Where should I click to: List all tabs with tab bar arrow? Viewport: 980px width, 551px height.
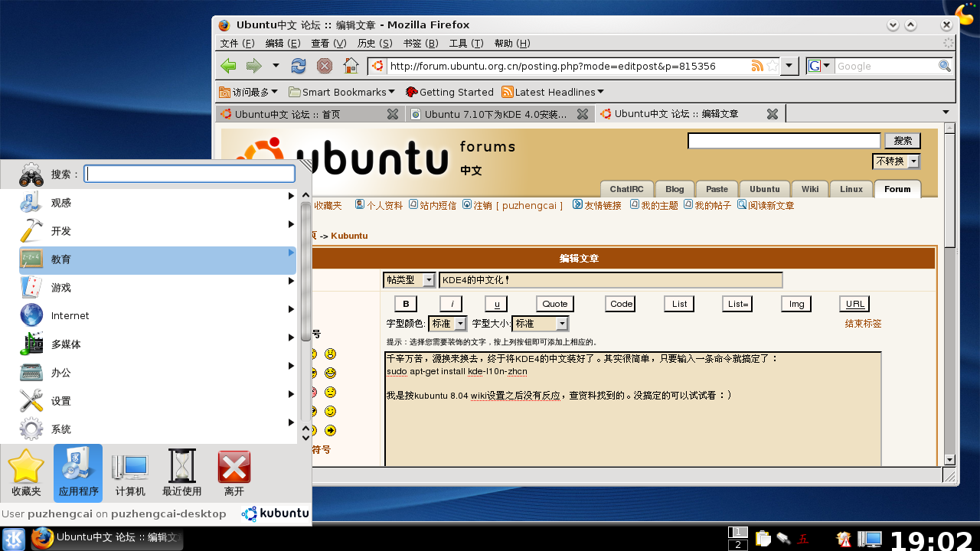[x=946, y=112]
